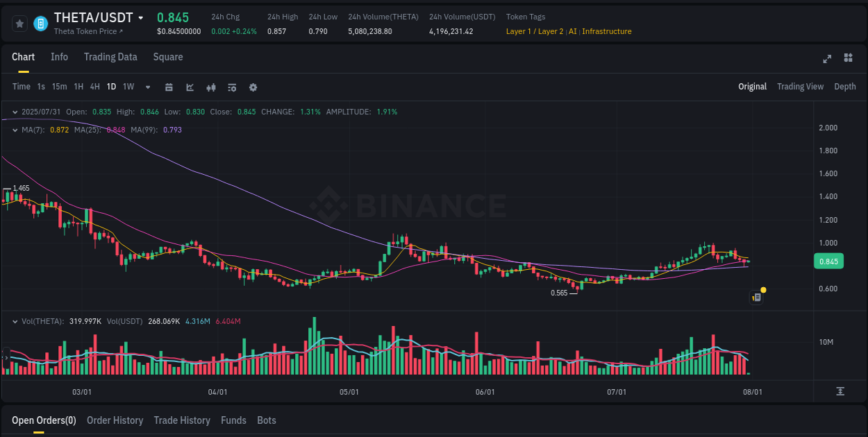Open the THETA/USDT pair selector dropdown
868x437 pixels.
141,17
